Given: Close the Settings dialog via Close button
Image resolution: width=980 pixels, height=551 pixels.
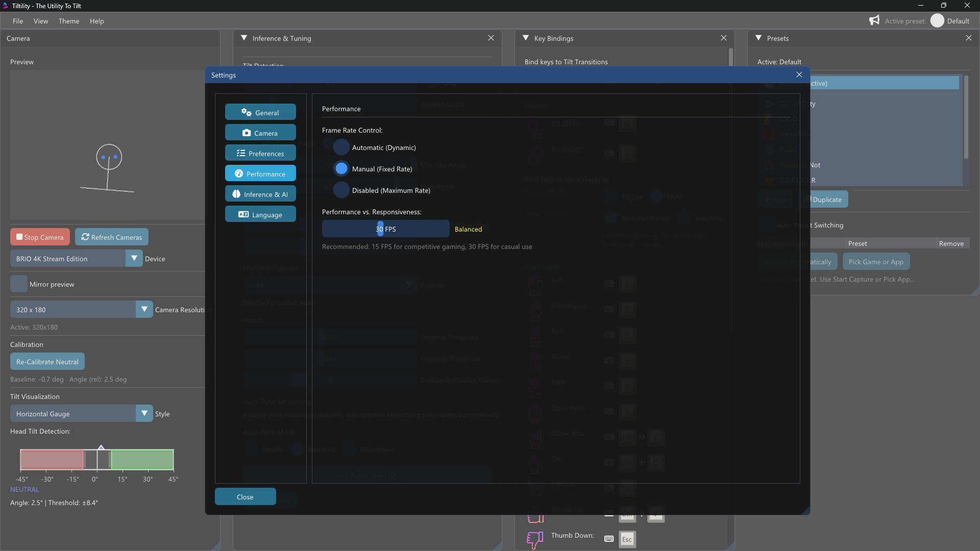Looking at the screenshot, I should pos(245,496).
